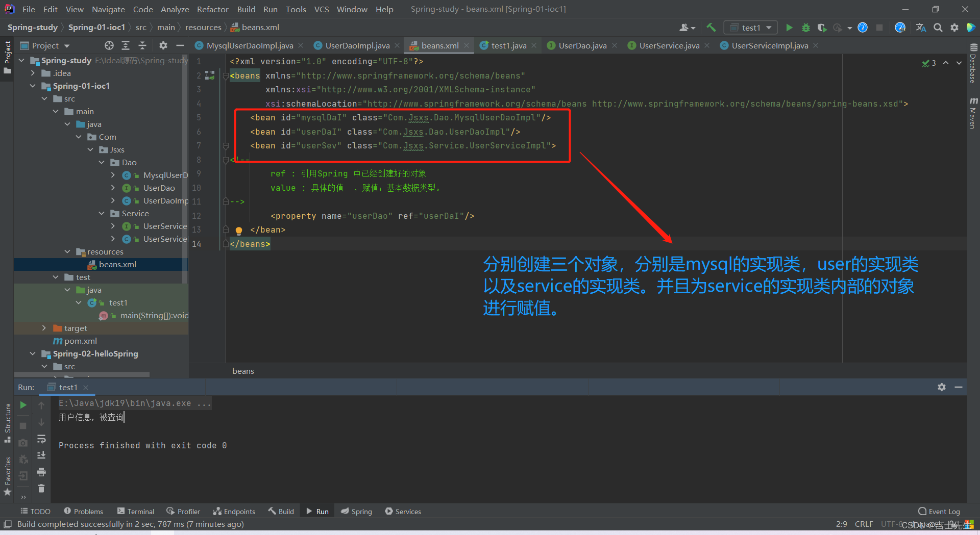Open the Run panel settings gear
This screenshot has width=980, height=535.
point(942,387)
